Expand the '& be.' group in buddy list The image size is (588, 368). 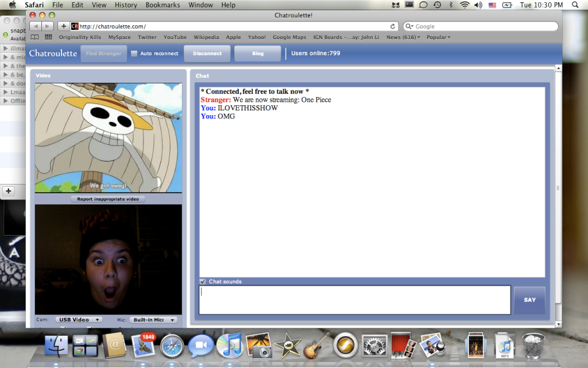click(6, 75)
